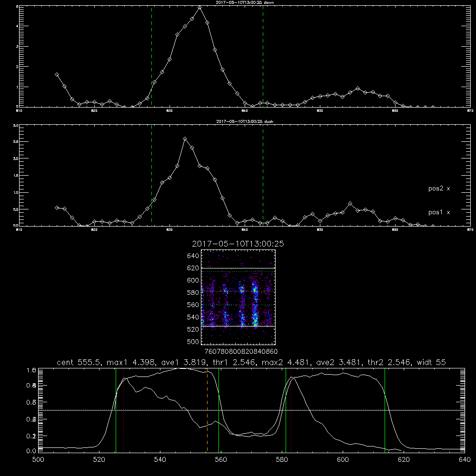Click the bottom plot x-axis label 640
This screenshot has height=476, width=476.
click(x=465, y=460)
